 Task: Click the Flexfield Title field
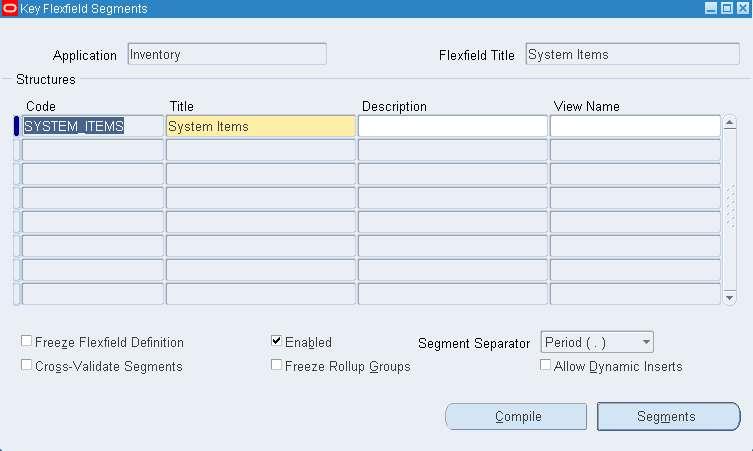coord(632,54)
